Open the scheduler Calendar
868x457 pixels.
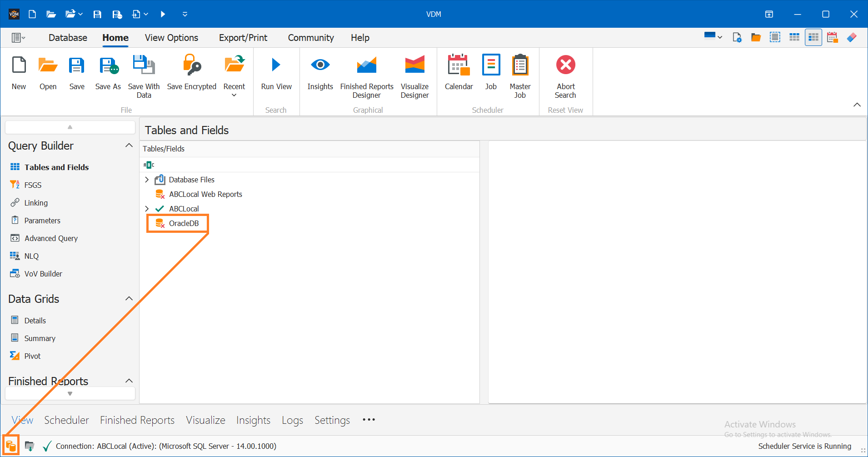point(459,73)
